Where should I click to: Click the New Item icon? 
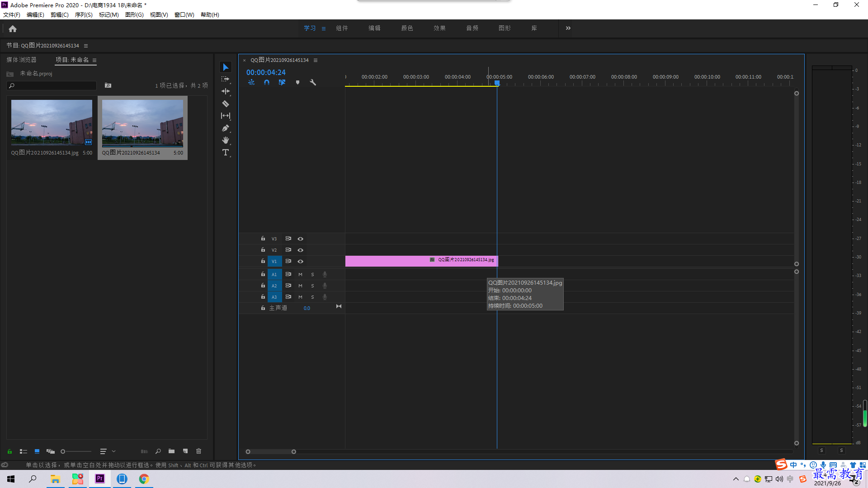185,451
